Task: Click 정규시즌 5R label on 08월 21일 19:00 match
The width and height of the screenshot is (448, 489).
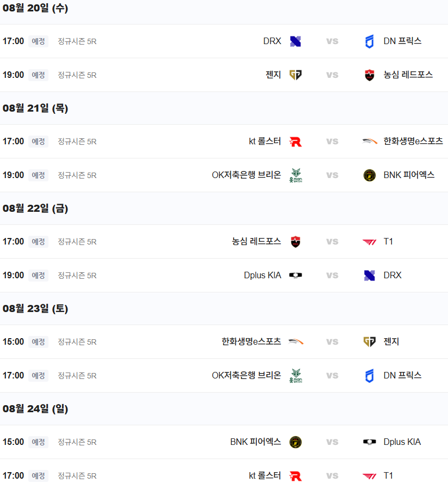Action: point(77,175)
